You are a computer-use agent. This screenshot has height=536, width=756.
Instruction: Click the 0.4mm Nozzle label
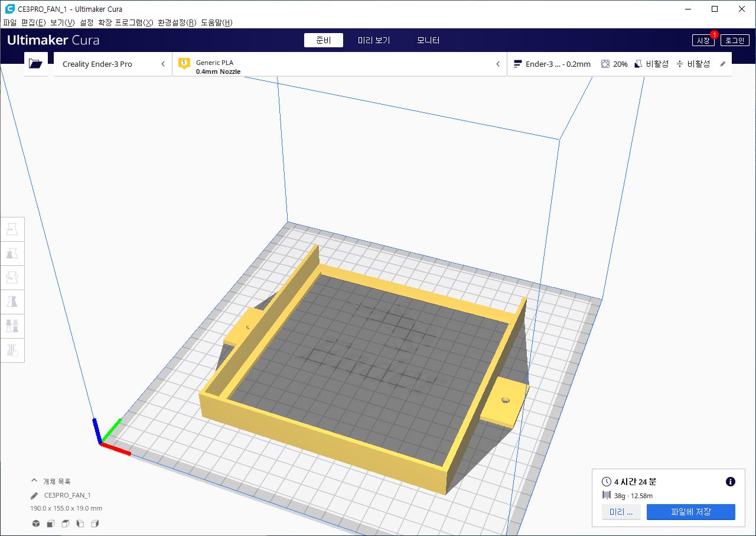[218, 72]
